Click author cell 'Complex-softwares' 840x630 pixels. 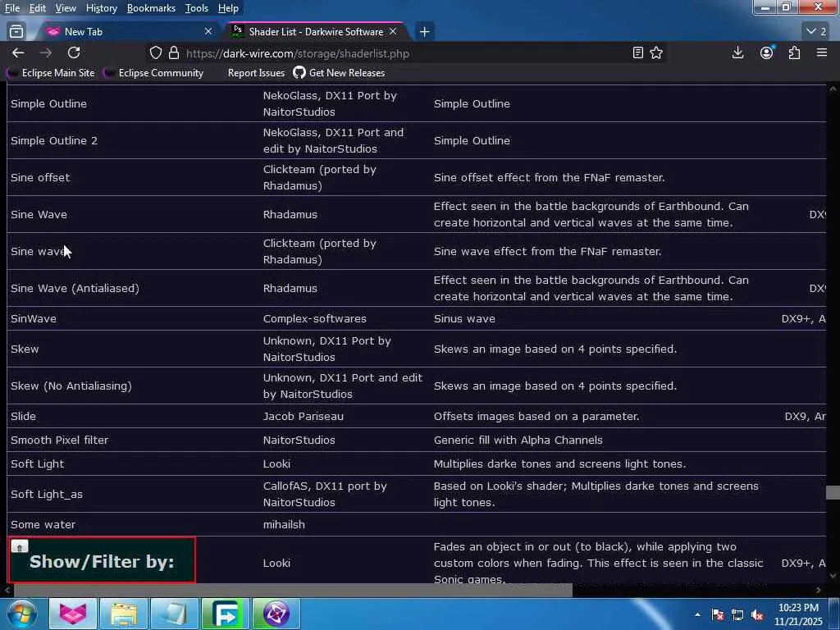tap(314, 319)
